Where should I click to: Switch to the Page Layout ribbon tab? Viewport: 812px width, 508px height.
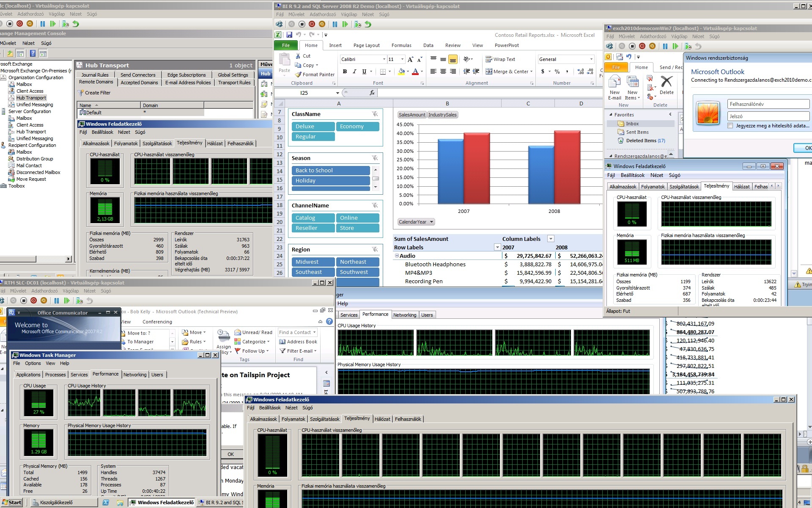click(x=366, y=45)
